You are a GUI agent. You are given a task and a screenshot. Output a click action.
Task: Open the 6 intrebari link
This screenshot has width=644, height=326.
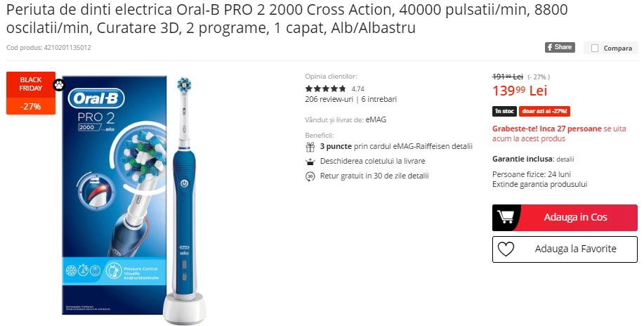379,99
